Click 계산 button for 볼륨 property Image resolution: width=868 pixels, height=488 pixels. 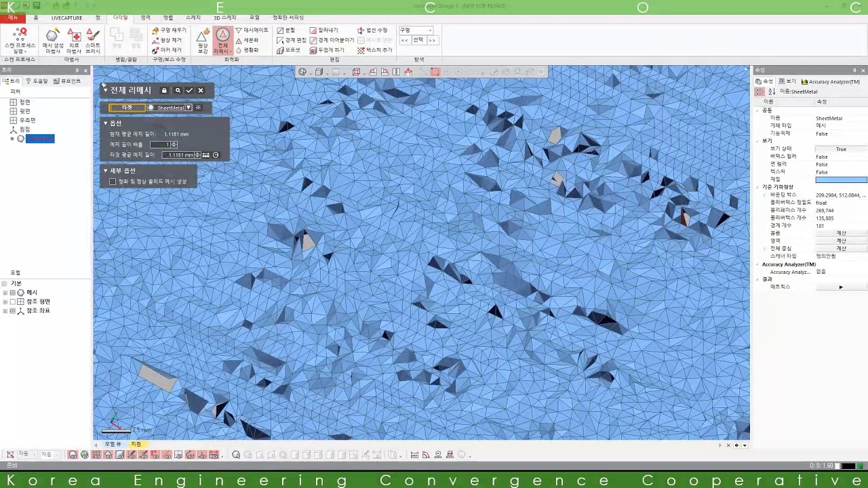point(841,233)
